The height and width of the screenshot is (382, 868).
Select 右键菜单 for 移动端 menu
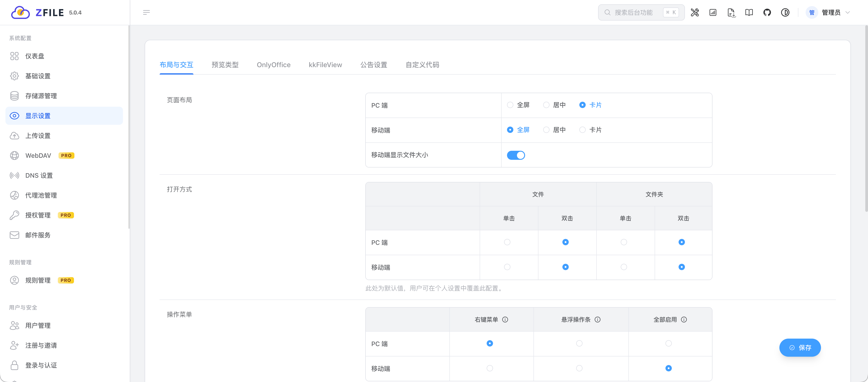coord(490,368)
